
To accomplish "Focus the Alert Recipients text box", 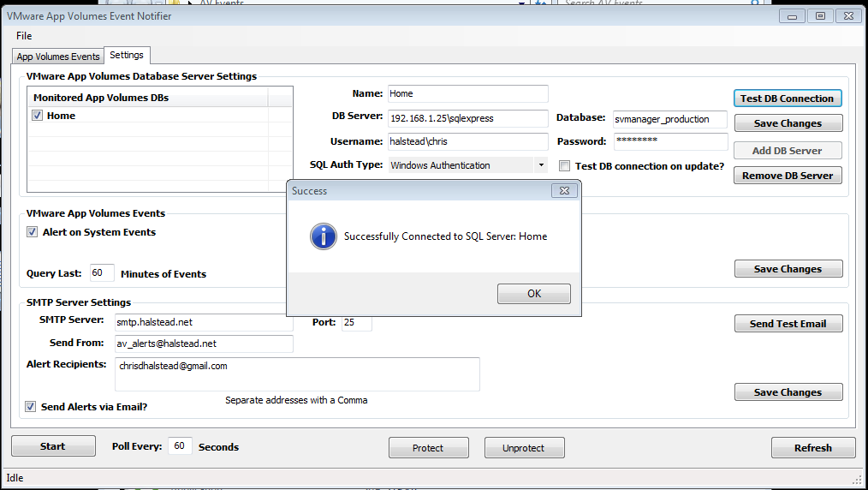I will click(x=296, y=374).
